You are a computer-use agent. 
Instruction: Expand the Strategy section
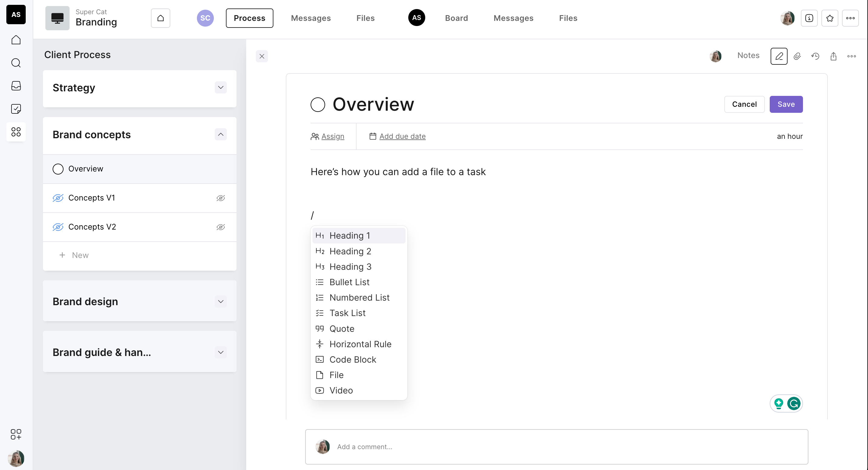pyautogui.click(x=221, y=88)
